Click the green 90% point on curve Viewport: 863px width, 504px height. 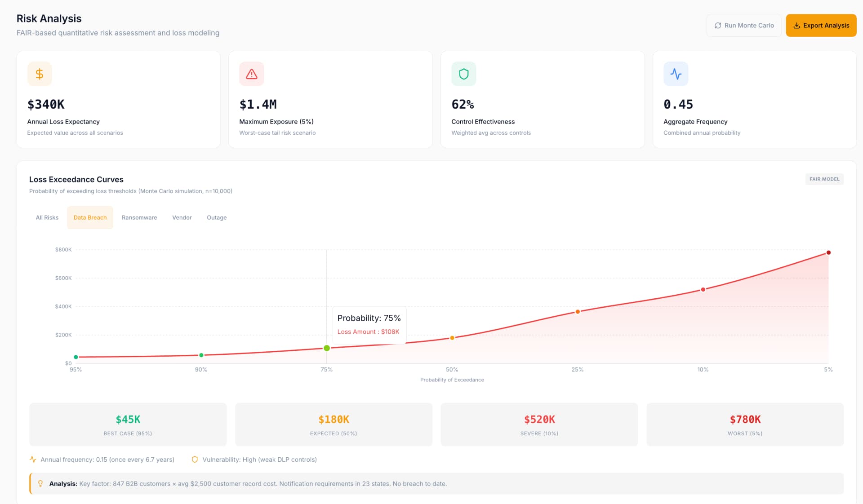pos(201,355)
